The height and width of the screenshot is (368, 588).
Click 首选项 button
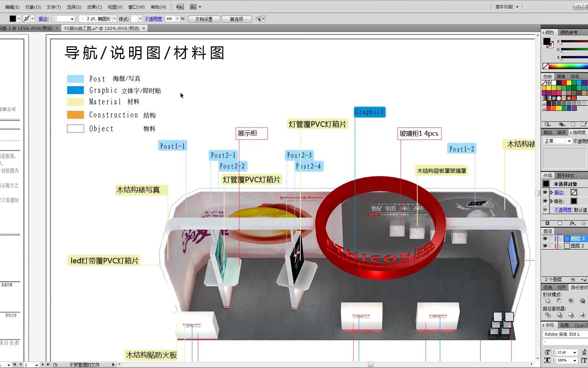tap(237, 19)
